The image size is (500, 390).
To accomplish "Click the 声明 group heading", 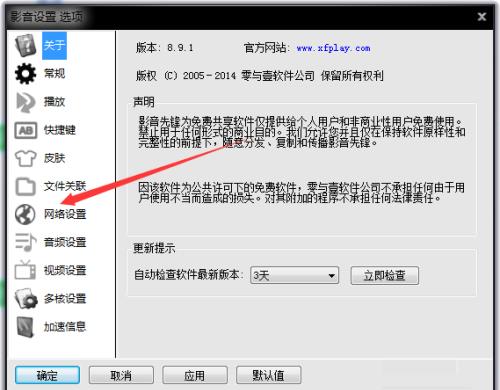I will (144, 102).
